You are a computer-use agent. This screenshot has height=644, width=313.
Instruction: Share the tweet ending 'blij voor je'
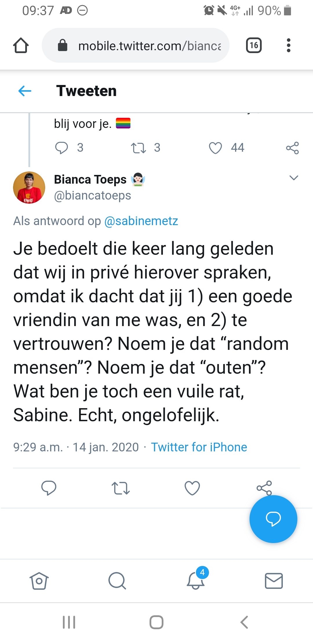tap(292, 148)
